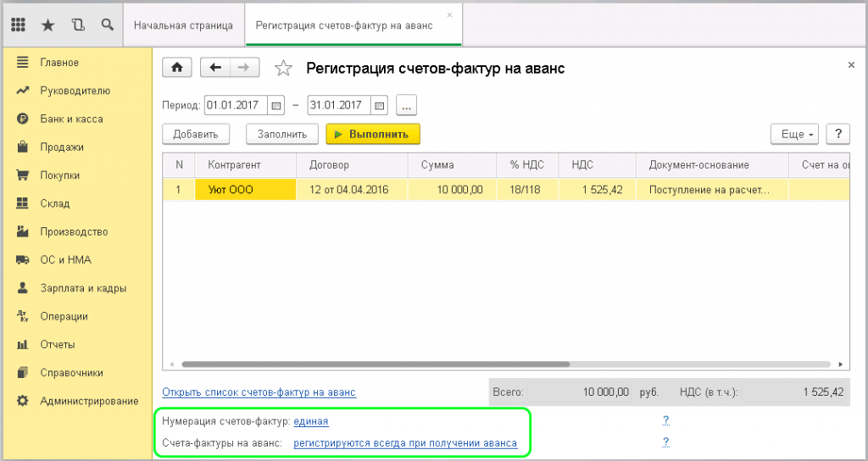Screen dimensions: 868x461
Task: Open the sections grid menu icon
Action: tap(19, 25)
